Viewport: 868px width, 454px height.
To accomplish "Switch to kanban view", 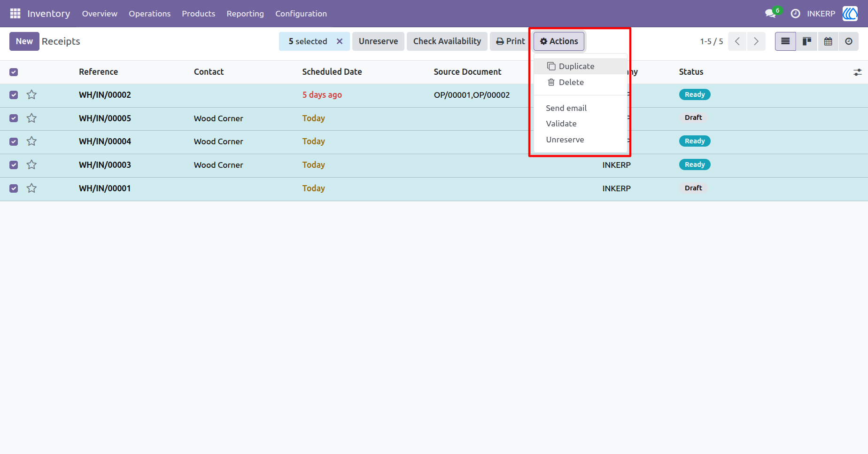I will point(807,41).
